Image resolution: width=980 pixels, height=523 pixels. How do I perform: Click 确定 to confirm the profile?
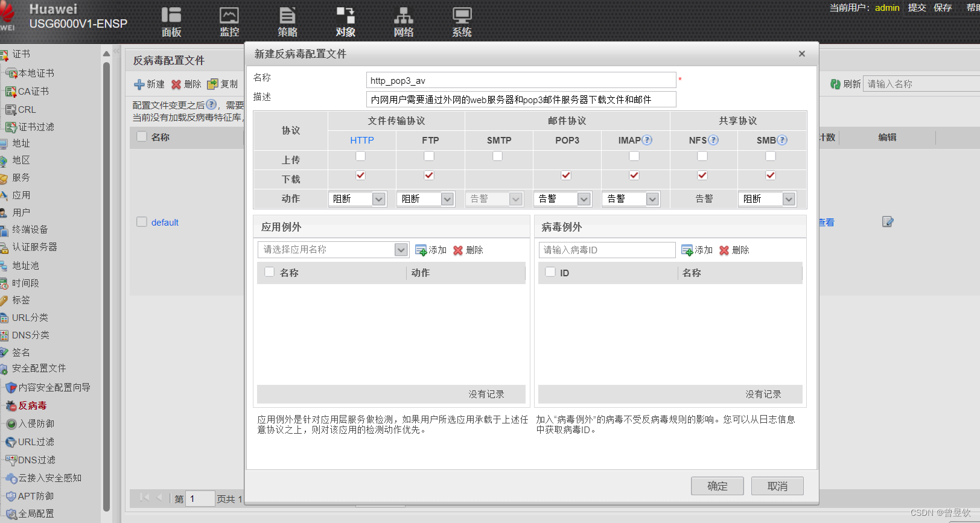717,486
